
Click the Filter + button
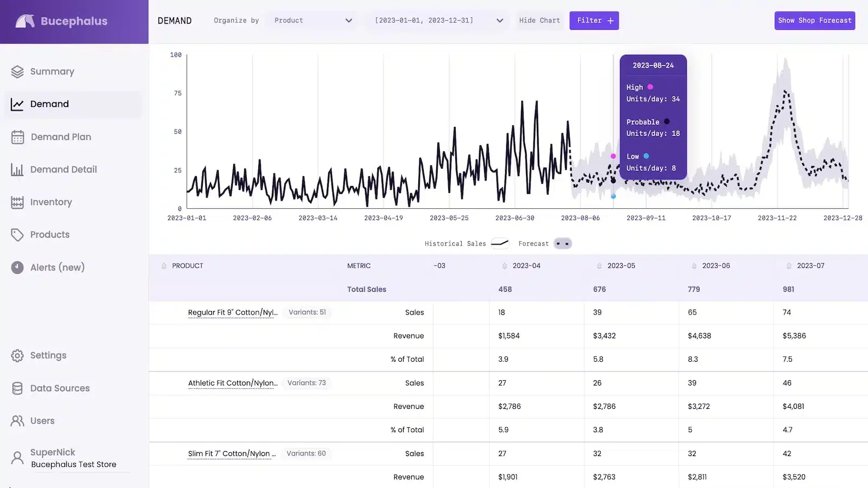pyautogui.click(x=594, y=21)
